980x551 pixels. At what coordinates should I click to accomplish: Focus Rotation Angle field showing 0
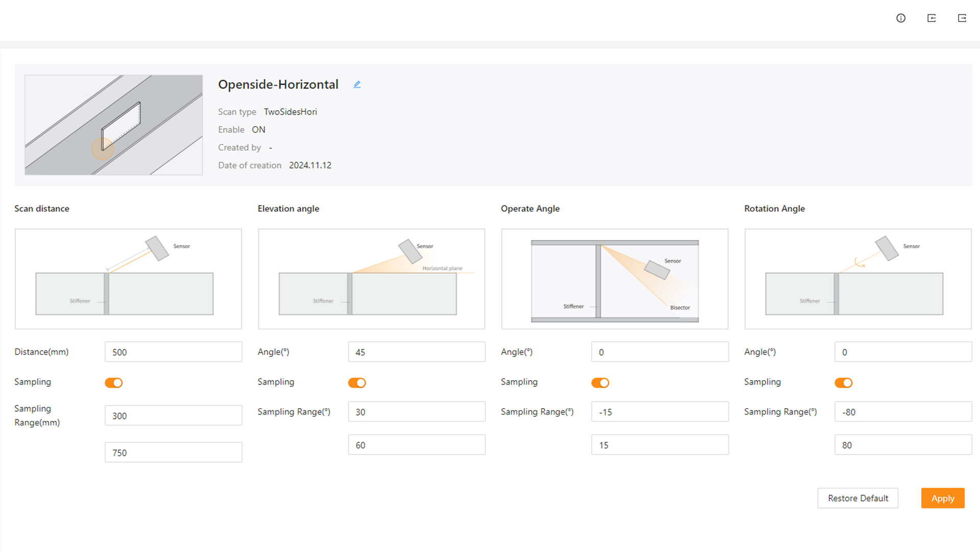point(903,352)
